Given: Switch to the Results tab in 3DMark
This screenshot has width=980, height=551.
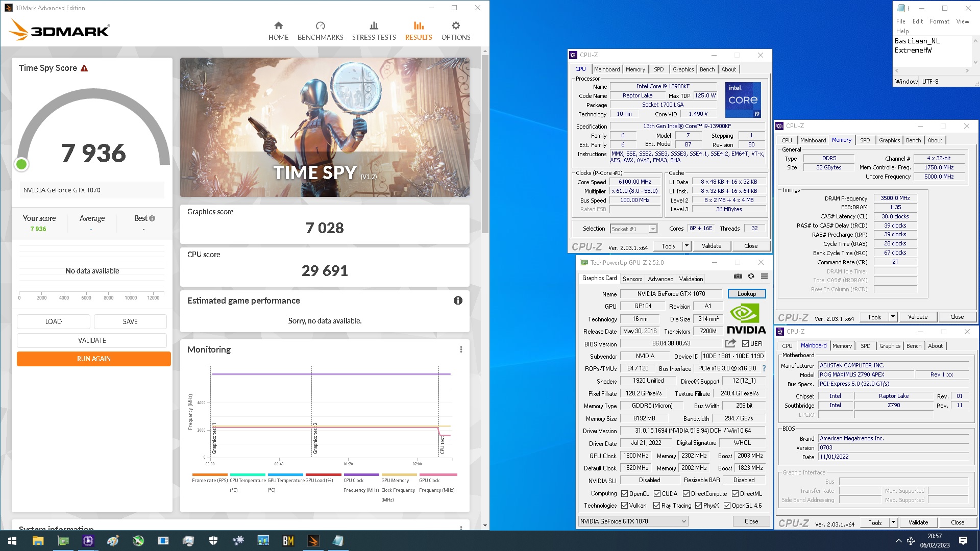Looking at the screenshot, I should pyautogui.click(x=419, y=31).
